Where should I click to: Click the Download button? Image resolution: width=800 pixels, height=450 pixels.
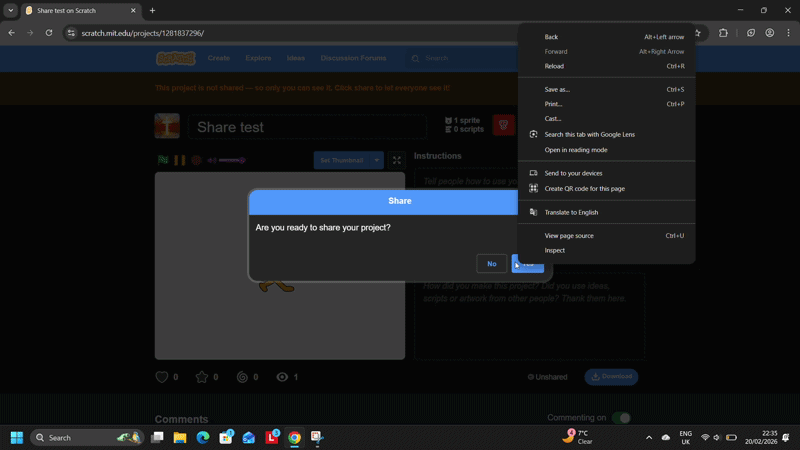coord(611,377)
